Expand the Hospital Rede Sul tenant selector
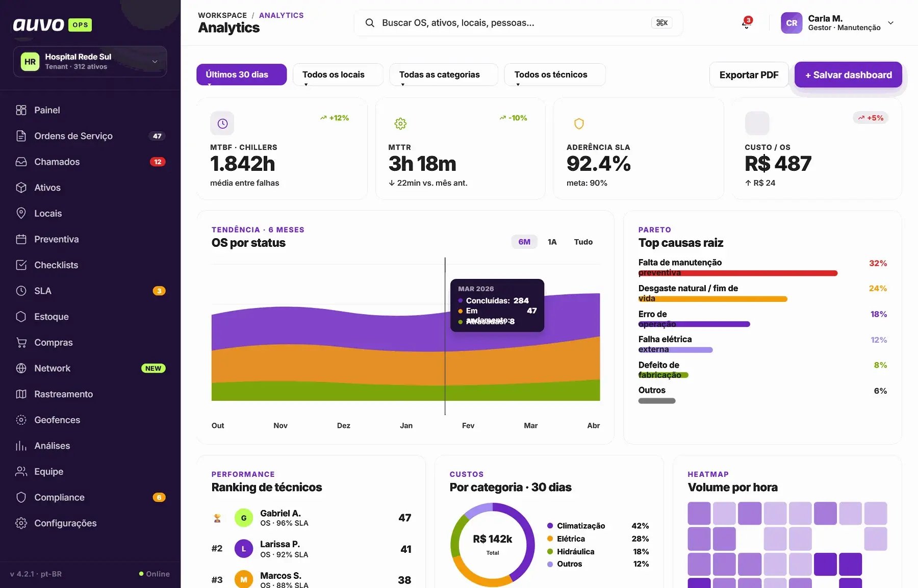 pyautogui.click(x=90, y=62)
